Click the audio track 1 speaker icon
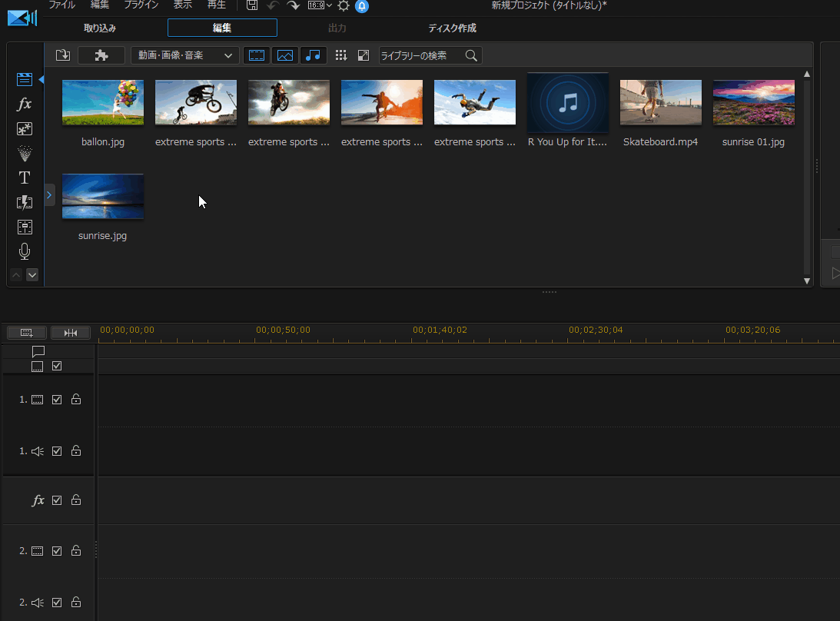Image resolution: width=840 pixels, height=621 pixels. (38, 451)
